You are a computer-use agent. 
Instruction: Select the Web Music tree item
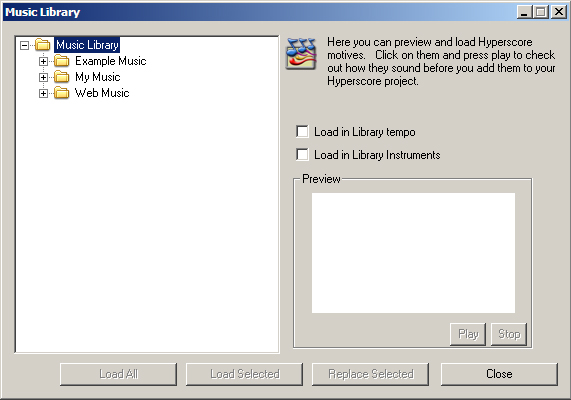pyautogui.click(x=102, y=93)
